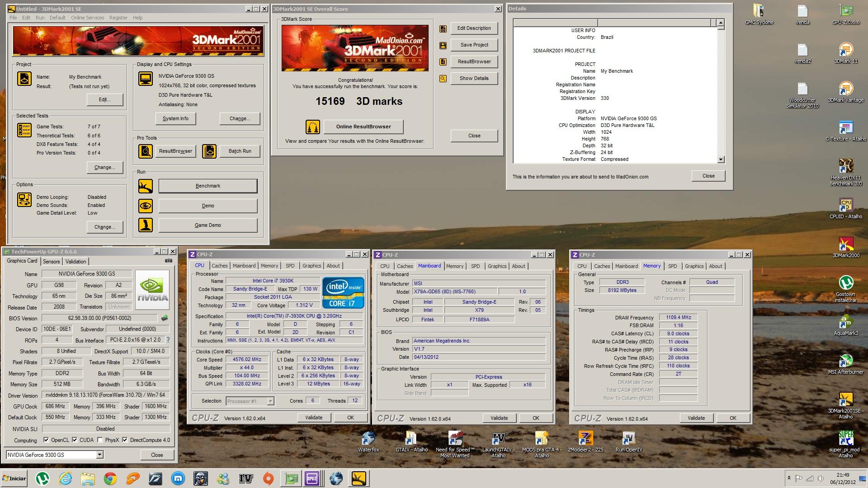Open the 3DMark Vantage desktop shortcut
Image resolution: width=868 pixels, height=488 pixels.
(x=845, y=92)
